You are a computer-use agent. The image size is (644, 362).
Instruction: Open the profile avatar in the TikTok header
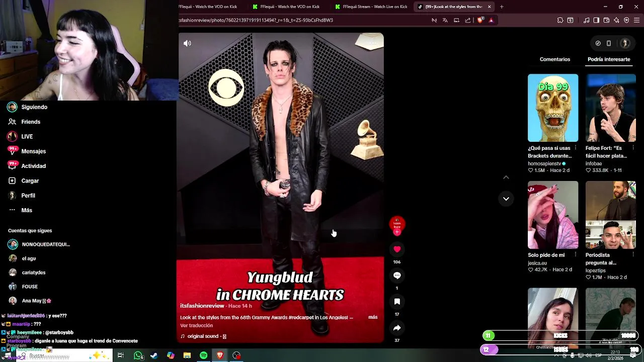pyautogui.click(x=625, y=43)
